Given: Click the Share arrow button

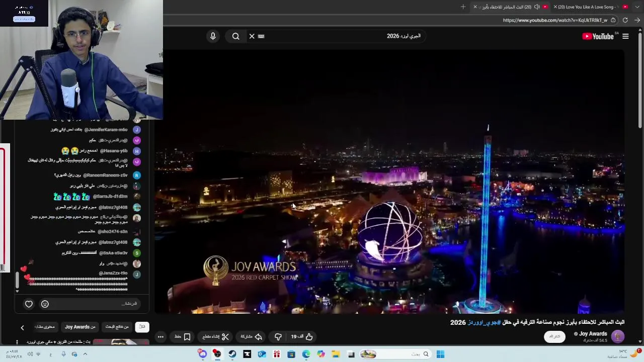Looking at the screenshot, I should pos(252,337).
